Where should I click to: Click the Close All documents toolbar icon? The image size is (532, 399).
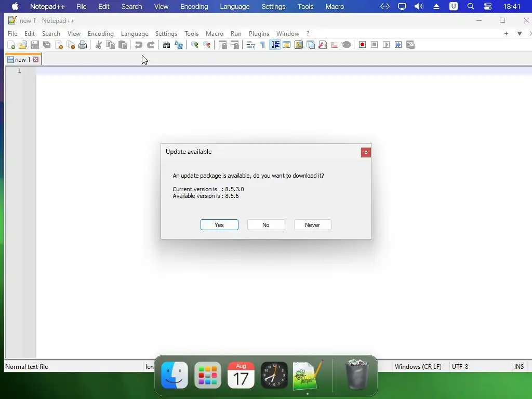pos(71,45)
